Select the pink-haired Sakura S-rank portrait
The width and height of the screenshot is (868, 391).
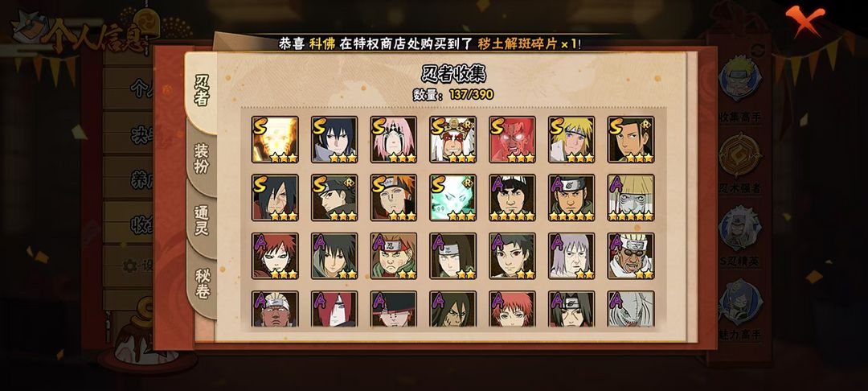coord(394,139)
